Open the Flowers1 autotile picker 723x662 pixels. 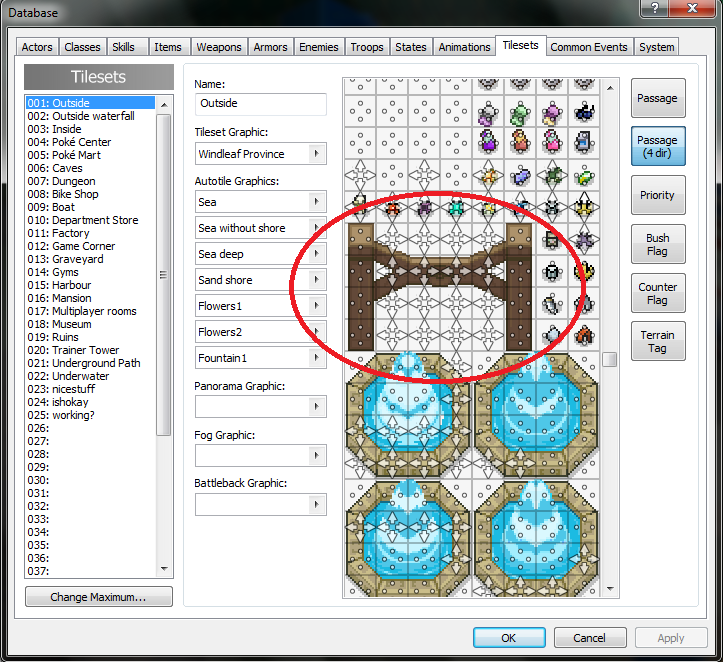pos(316,306)
